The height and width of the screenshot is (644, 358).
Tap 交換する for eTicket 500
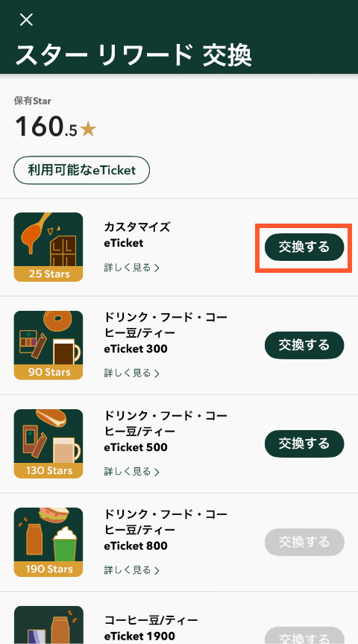(304, 443)
